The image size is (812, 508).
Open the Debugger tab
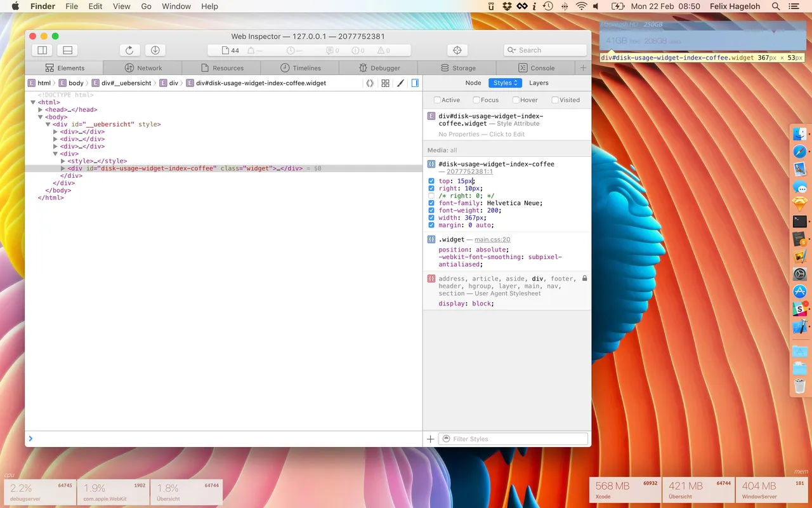point(379,68)
